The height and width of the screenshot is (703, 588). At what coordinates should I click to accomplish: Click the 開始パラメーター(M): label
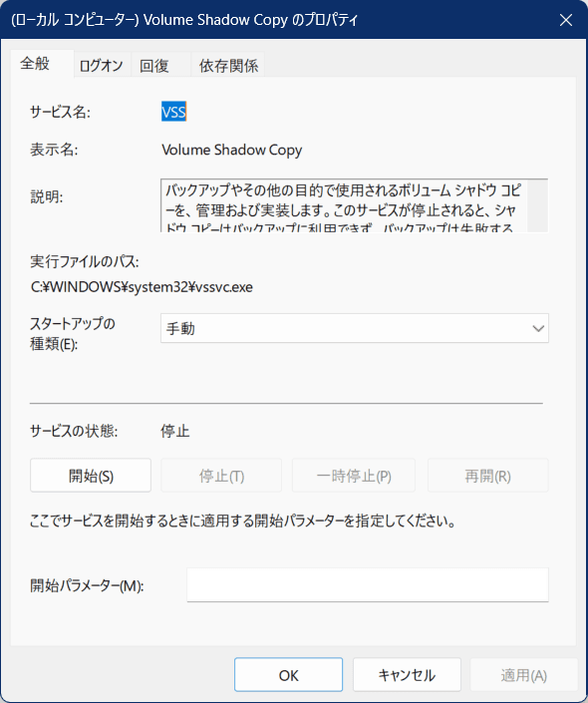click(87, 585)
